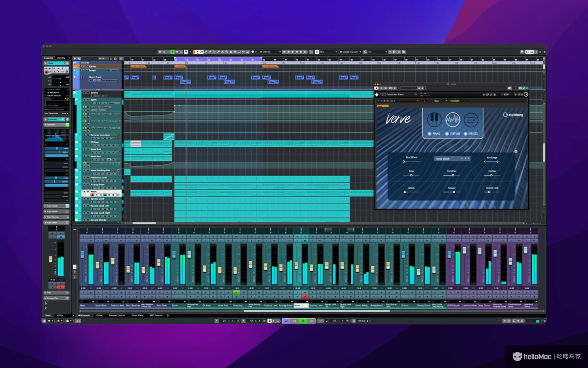588x368 pixels.
Task: Open the Sampler Control tab
Action: 117,315
